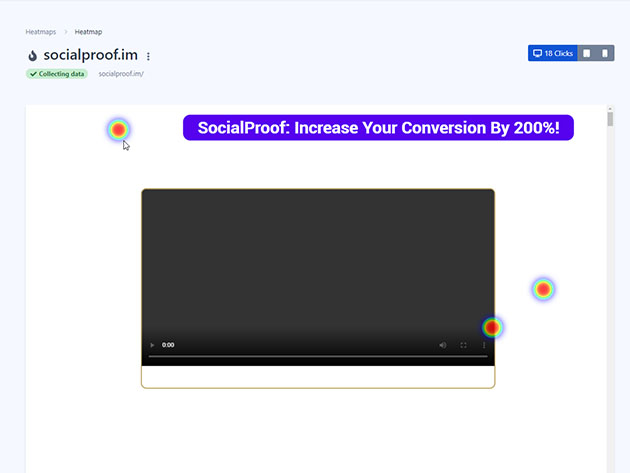
Task: Switch to the mobile heatmap view
Action: point(605,53)
